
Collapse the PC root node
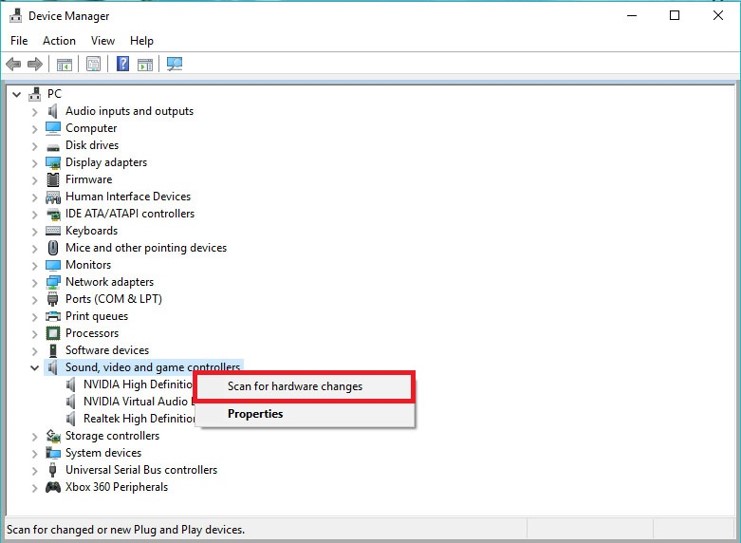16,94
